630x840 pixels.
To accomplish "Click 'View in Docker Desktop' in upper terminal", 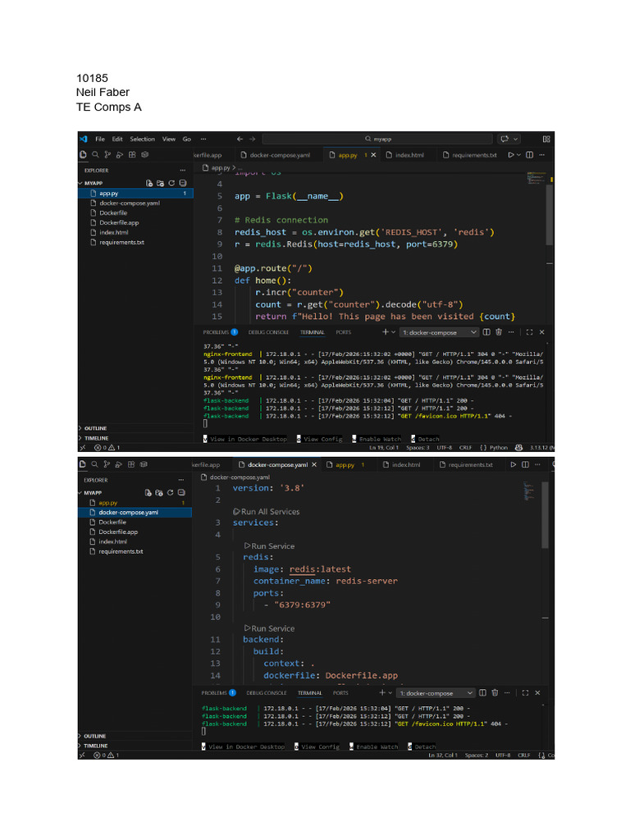I will [x=249, y=439].
